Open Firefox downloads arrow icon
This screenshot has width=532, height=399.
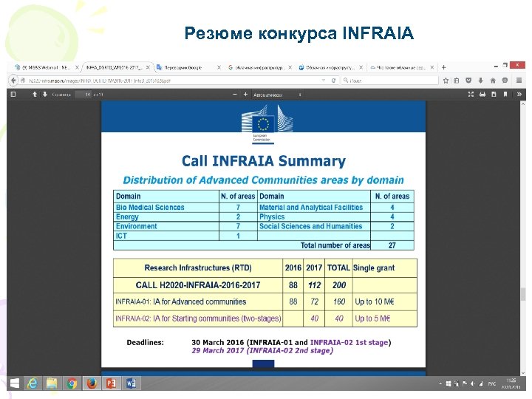(481, 81)
